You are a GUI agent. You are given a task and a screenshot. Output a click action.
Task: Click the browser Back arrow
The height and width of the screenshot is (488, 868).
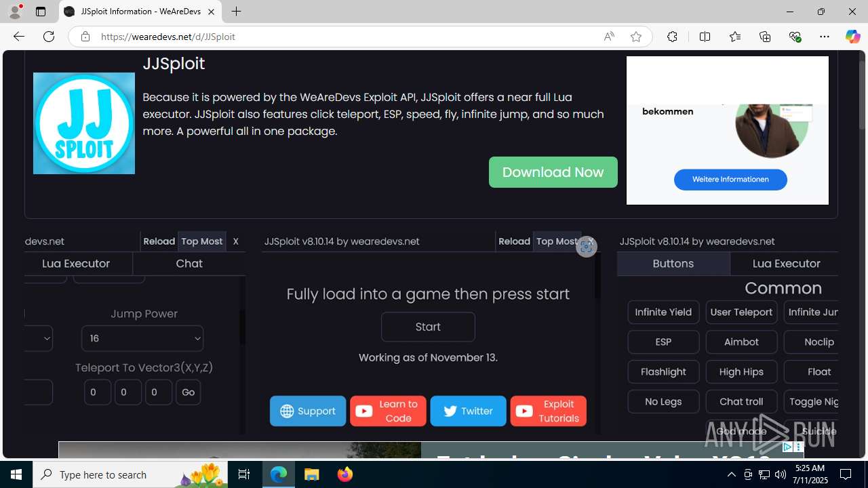[19, 37]
